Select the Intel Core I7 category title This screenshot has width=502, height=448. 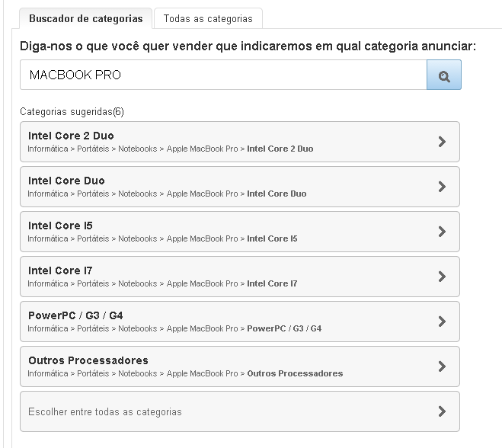point(60,270)
